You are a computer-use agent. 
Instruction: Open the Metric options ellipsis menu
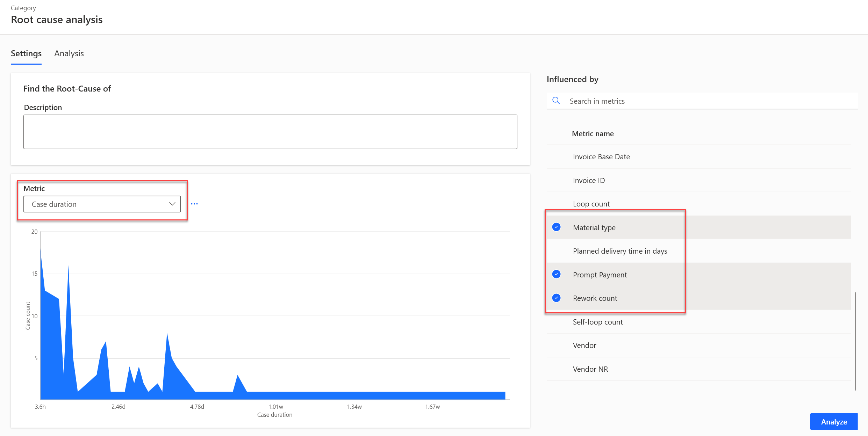[x=195, y=204]
